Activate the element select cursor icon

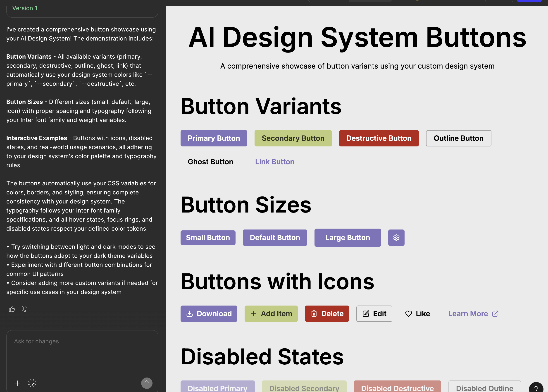32,383
